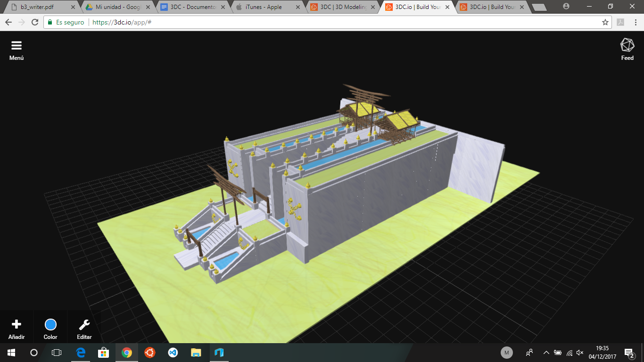This screenshot has width=644, height=362.
Task: Switch to the iTunes - Apple tab
Action: (x=263, y=7)
